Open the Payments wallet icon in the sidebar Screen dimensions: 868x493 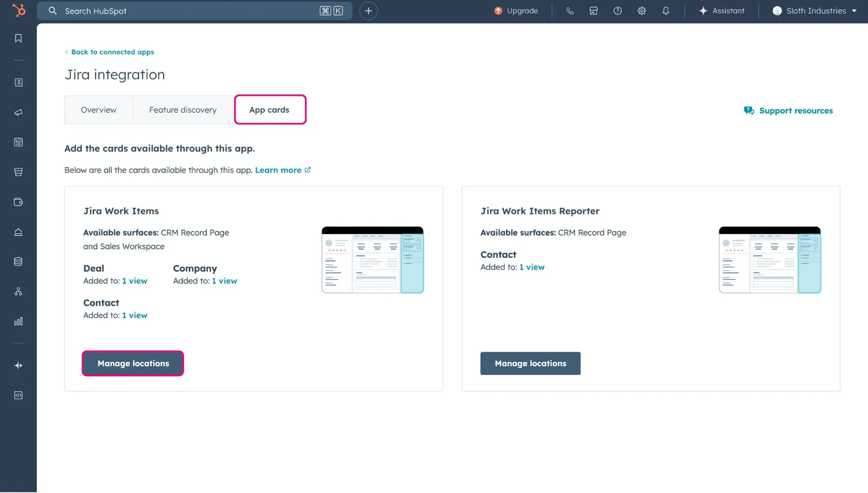click(x=19, y=202)
